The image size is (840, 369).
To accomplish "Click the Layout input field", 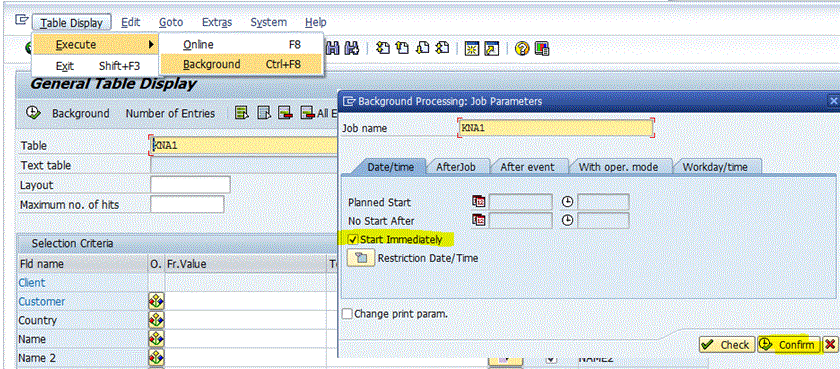I will pos(190,185).
